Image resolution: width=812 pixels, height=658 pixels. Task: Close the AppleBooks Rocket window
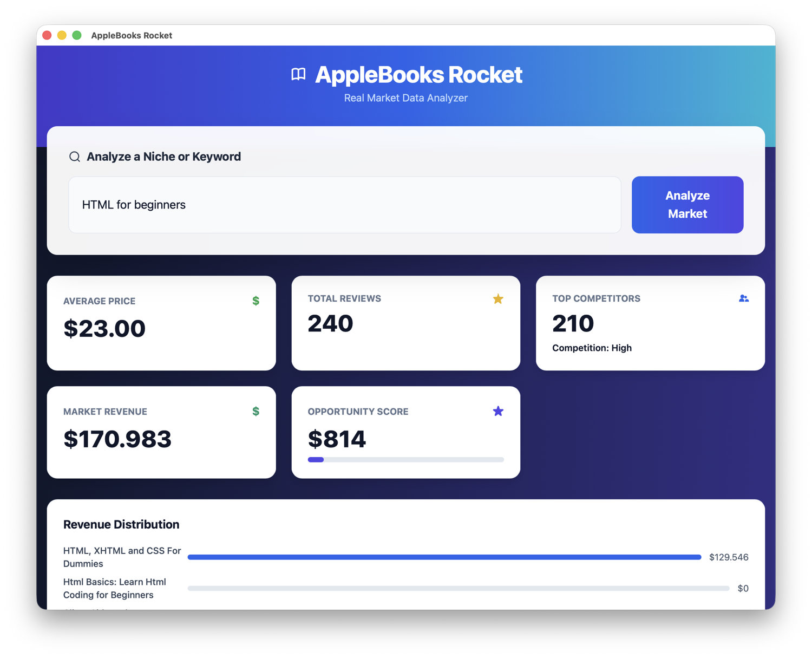pyautogui.click(x=47, y=35)
